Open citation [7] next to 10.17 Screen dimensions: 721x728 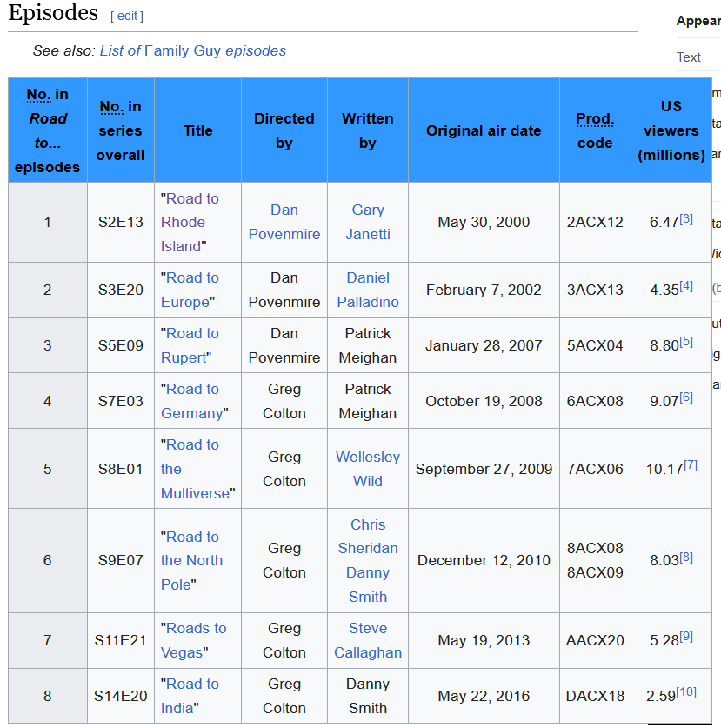pyautogui.click(x=691, y=465)
